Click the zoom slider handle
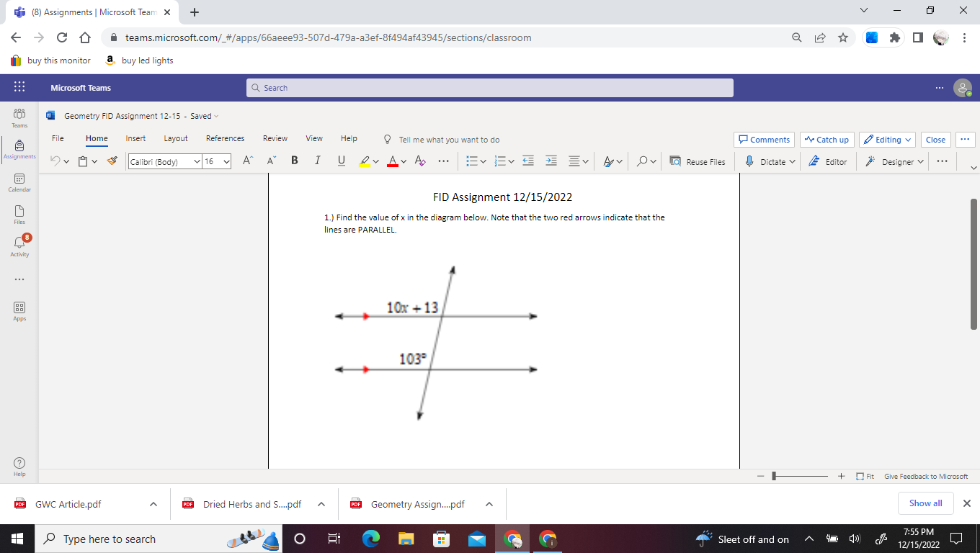 coord(774,476)
